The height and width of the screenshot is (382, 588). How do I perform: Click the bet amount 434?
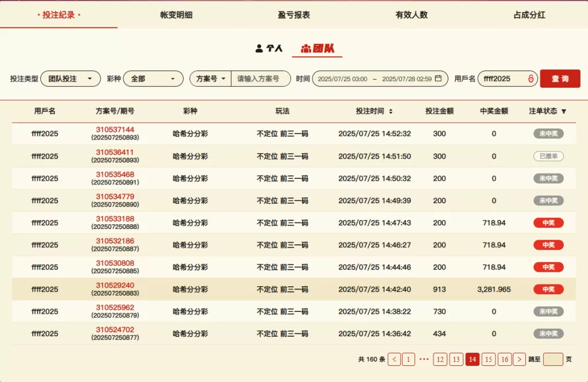[439, 334]
